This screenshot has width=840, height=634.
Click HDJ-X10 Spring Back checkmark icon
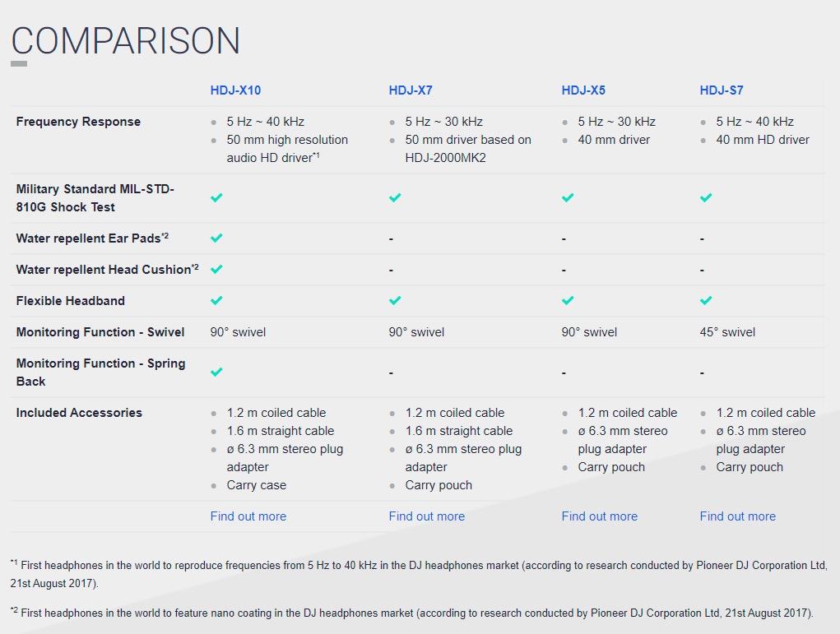tap(216, 373)
